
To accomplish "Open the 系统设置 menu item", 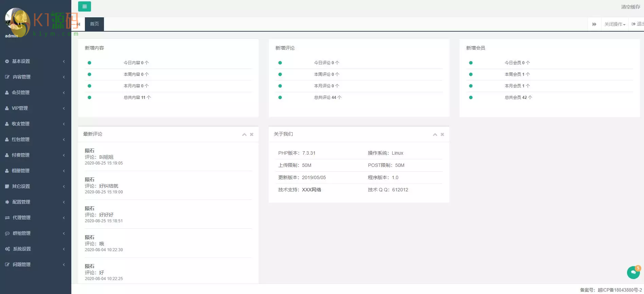I will pos(36,249).
